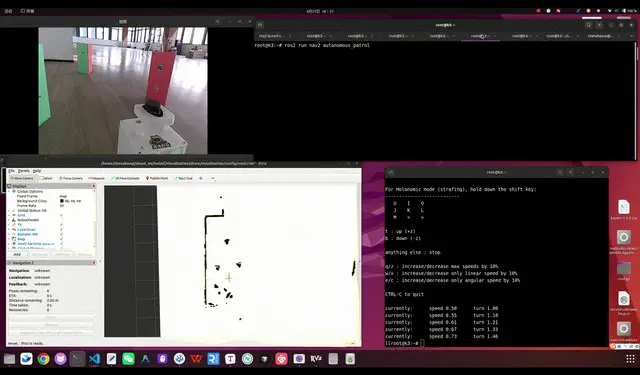Expand the LaserScan display item
This screenshot has width=640, height=375.
point(9,229)
